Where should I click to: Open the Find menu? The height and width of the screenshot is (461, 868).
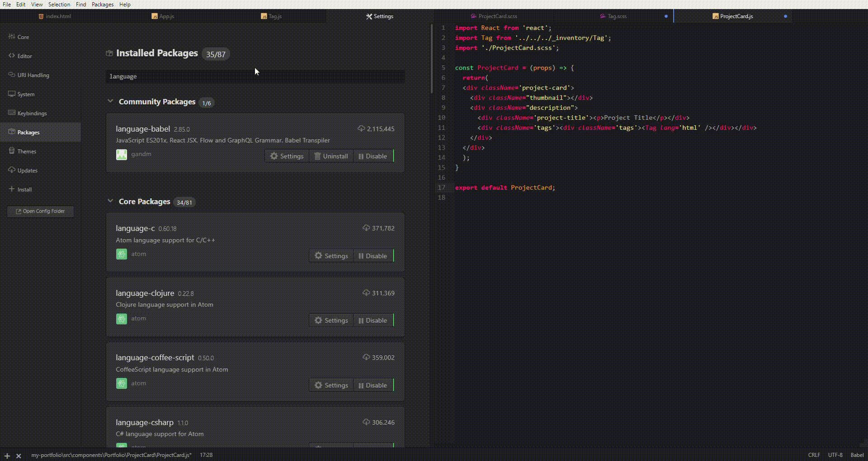pos(81,5)
